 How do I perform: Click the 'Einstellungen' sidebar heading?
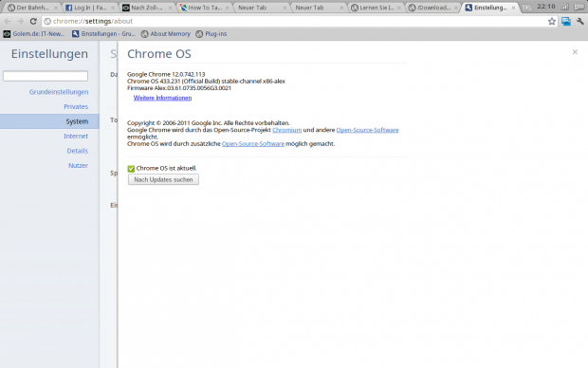[x=49, y=54]
